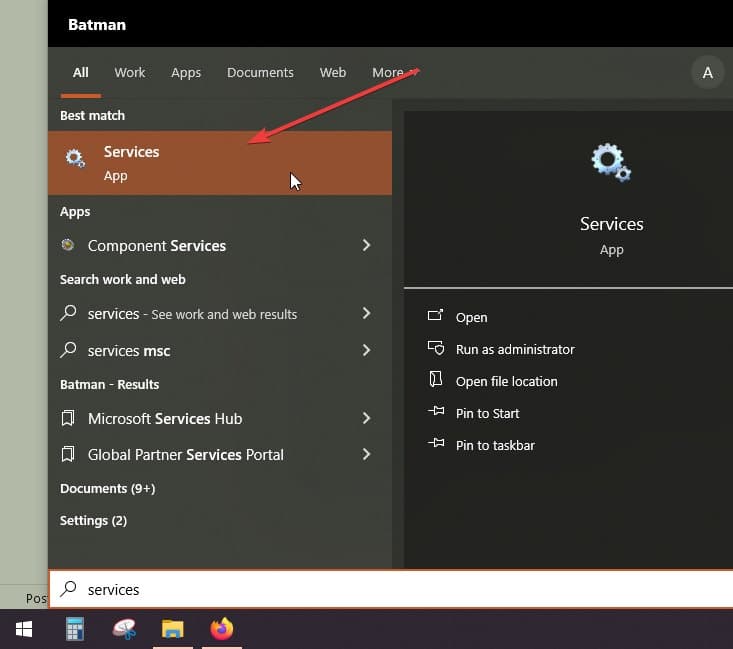Choose Pin to taskbar

495,446
